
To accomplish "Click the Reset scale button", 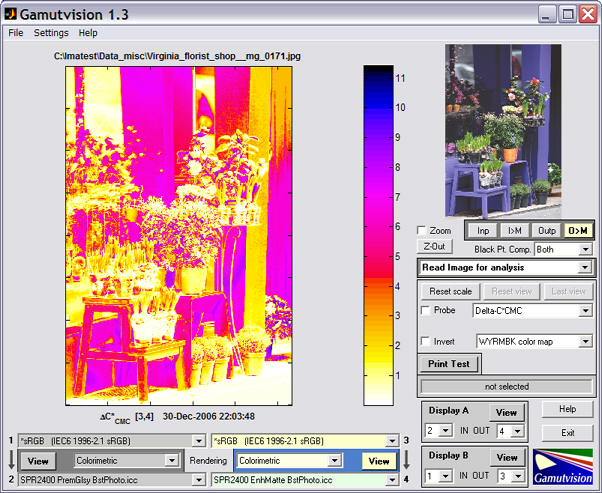I will pos(450,291).
